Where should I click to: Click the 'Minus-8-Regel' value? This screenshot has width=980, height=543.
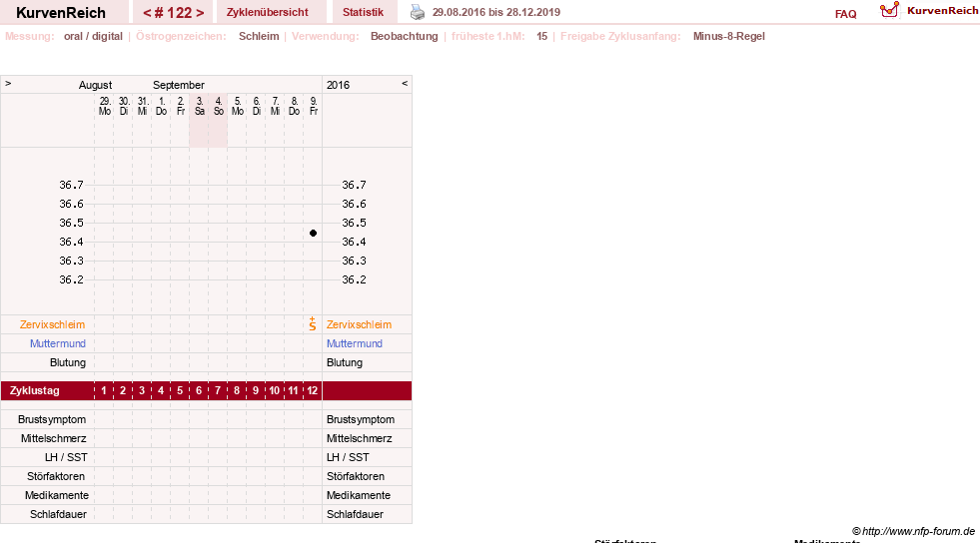point(728,36)
